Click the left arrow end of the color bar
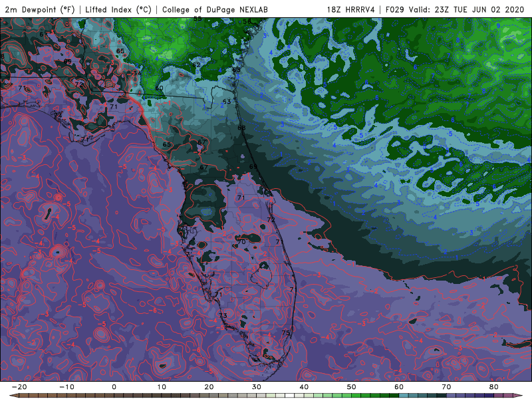 click(x=13, y=396)
